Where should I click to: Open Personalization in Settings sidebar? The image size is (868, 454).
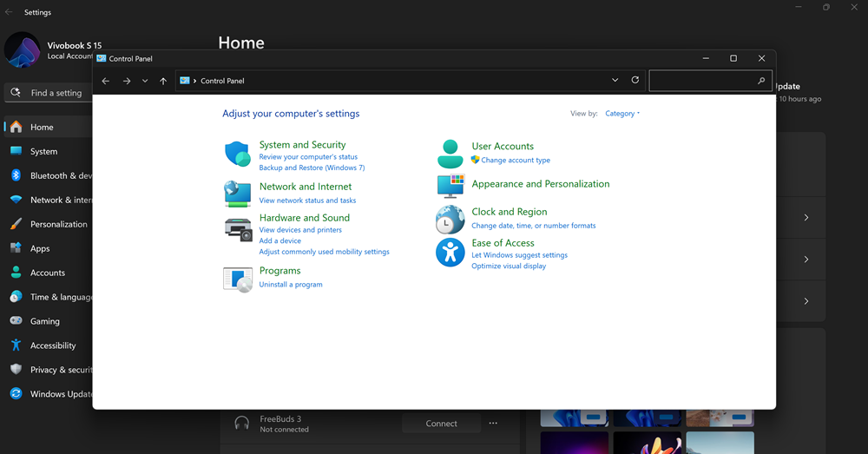tap(48, 224)
